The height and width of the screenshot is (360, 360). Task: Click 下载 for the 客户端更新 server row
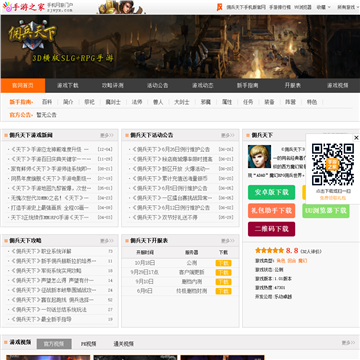[x=223, y=272]
